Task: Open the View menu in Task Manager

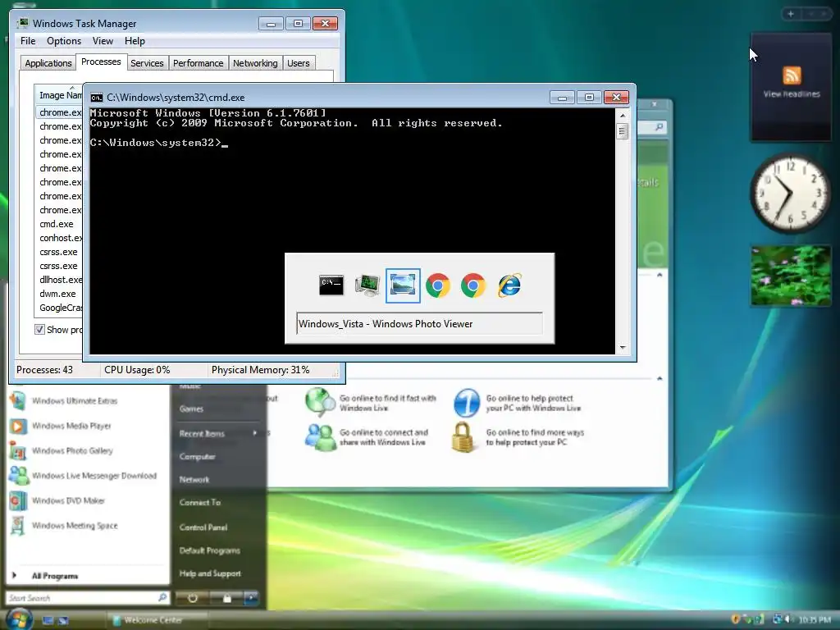Action: [x=103, y=41]
